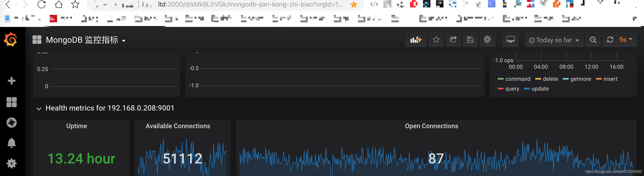The image size is (644, 176).
Task: Click the browser address bar URL
Action: (x=250, y=4)
